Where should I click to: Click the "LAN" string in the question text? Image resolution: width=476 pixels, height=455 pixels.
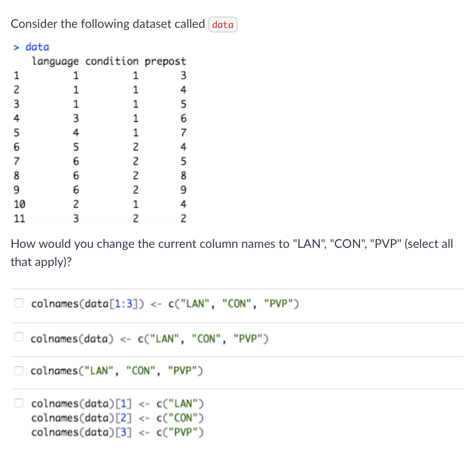click(309, 244)
